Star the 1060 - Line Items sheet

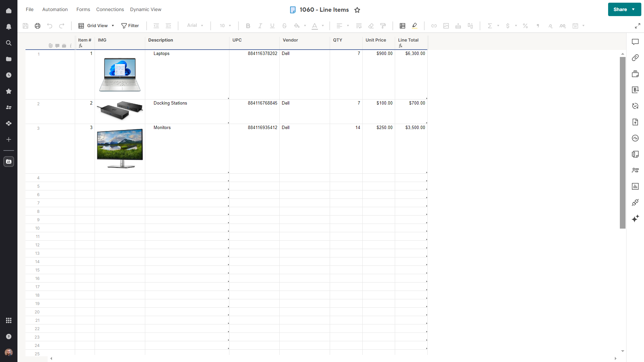[x=357, y=10]
